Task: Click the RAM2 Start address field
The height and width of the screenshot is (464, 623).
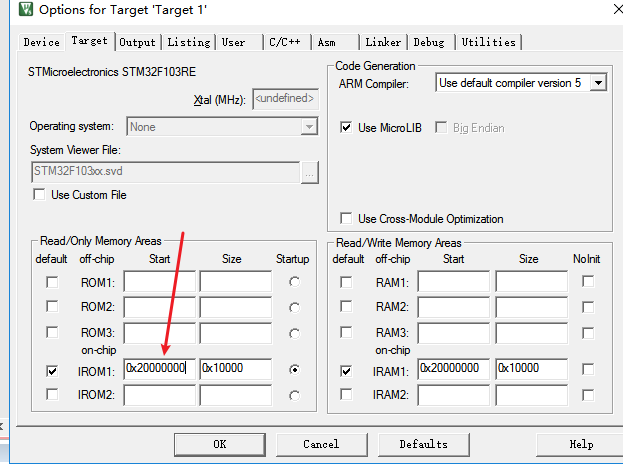Action: (x=454, y=307)
